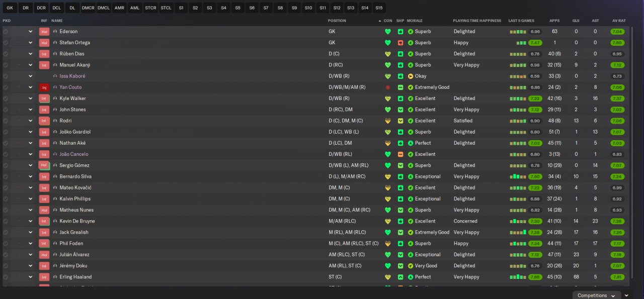
Task: Click Bernardo Silva's Exceptional morale icon
Action: (411, 176)
